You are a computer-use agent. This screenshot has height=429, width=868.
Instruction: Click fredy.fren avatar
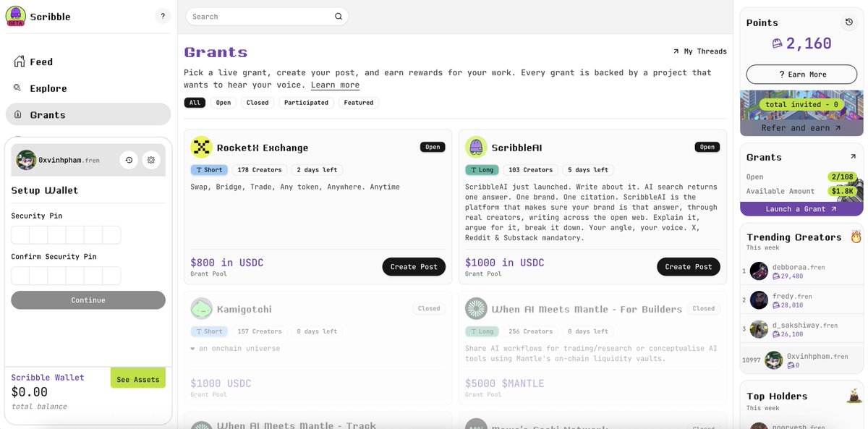tap(759, 300)
